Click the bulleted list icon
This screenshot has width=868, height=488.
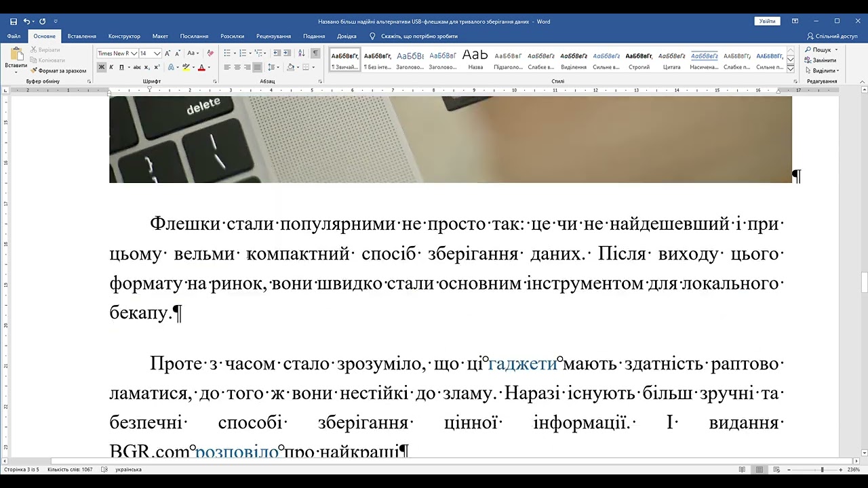point(227,54)
